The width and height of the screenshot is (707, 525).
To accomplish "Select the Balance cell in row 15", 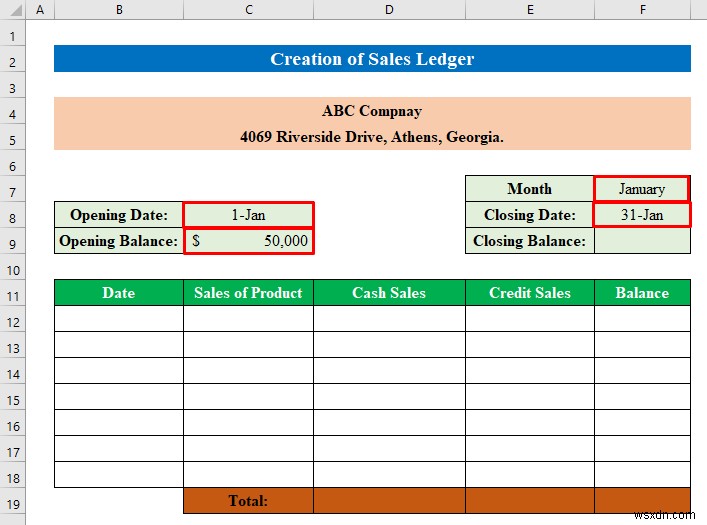I will [x=642, y=396].
